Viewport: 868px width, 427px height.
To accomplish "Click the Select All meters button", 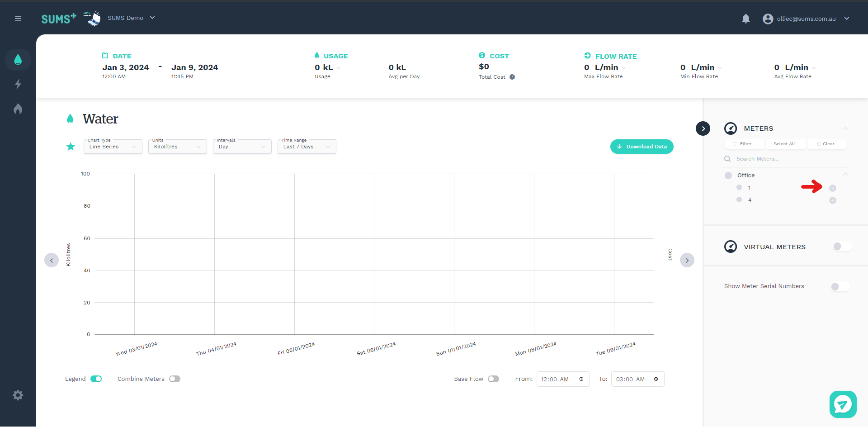I will pyautogui.click(x=784, y=144).
